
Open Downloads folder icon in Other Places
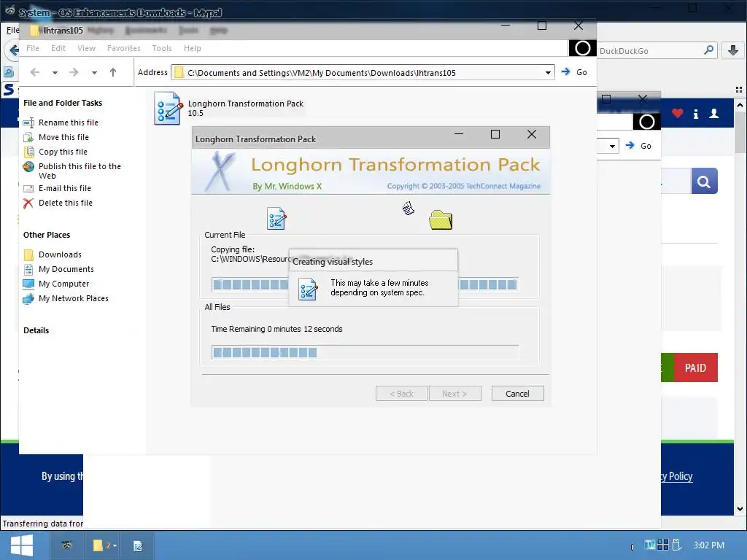(x=28, y=254)
